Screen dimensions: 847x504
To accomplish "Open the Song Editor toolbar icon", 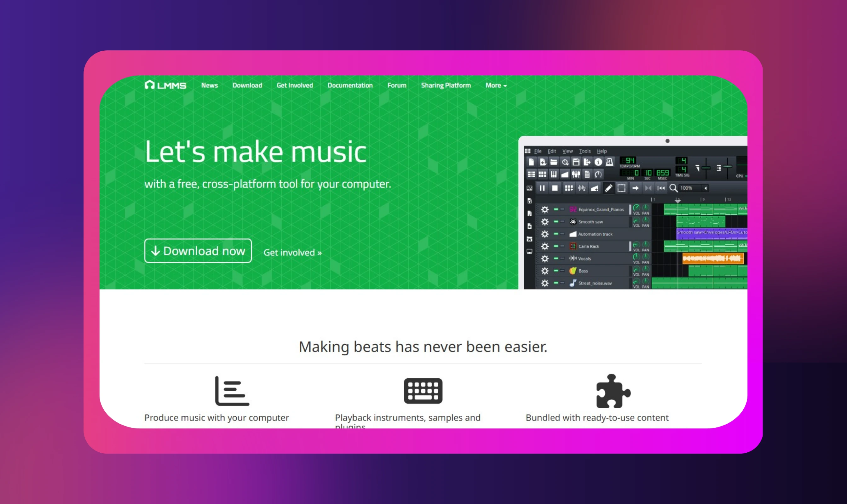I will coord(531,175).
